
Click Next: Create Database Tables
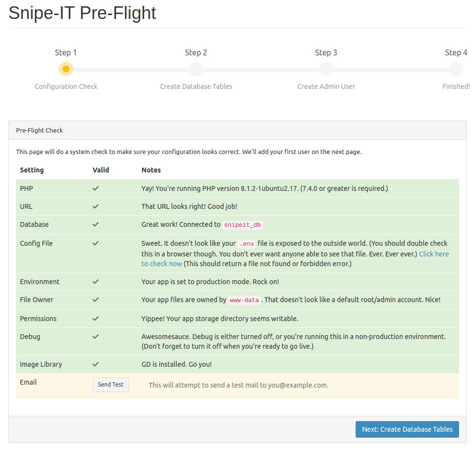point(407,429)
